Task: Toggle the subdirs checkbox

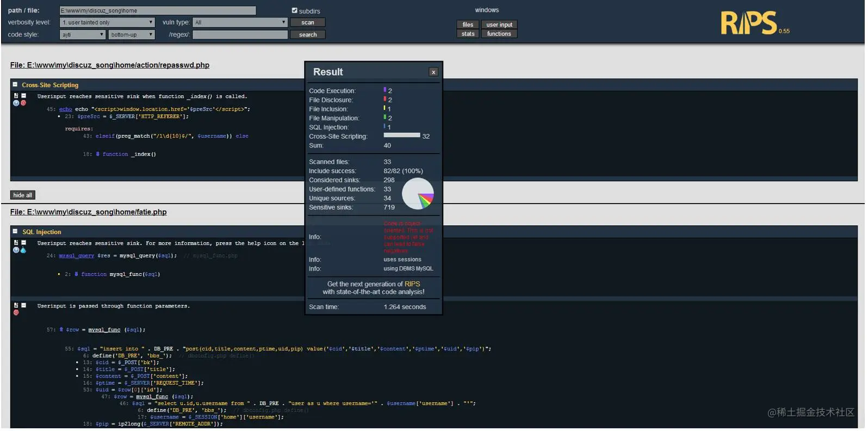Action: pos(294,10)
